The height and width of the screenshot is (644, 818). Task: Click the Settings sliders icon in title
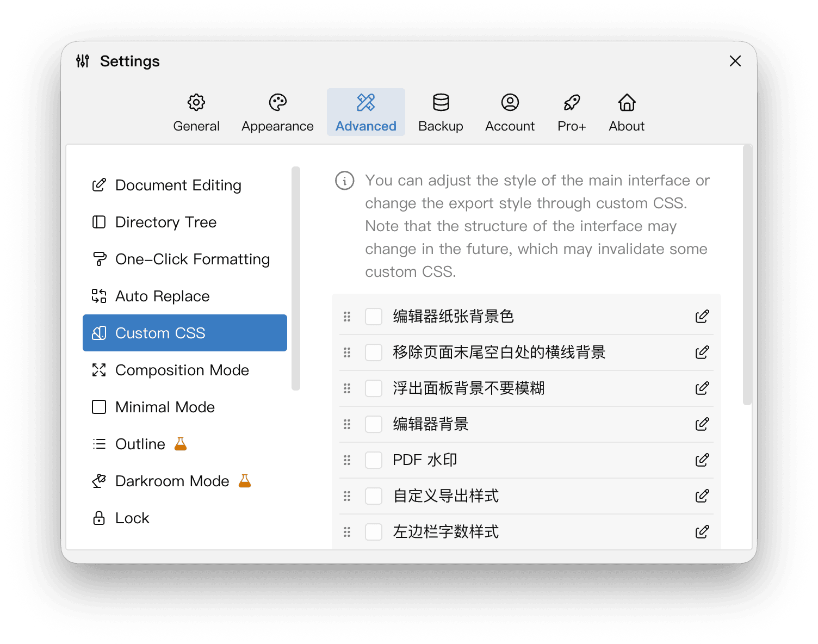[83, 61]
